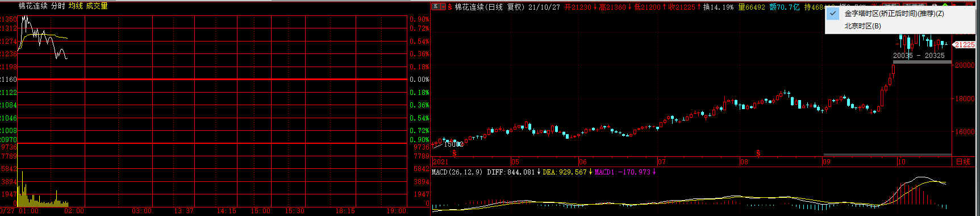
Task: Click the yellow 均线 legend label
Action: (76, 6)
